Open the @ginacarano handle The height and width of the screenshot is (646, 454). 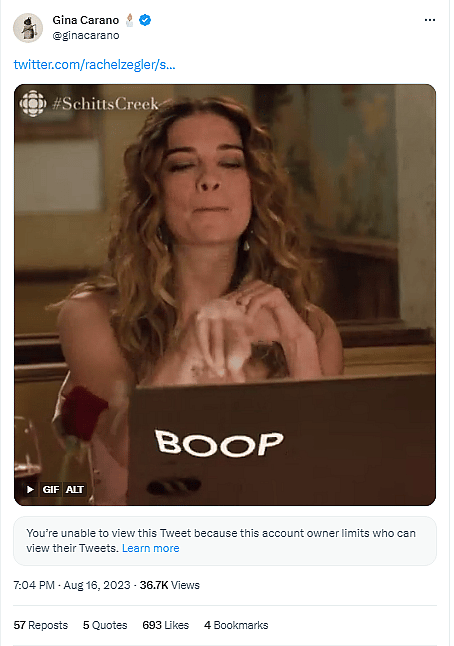pyautogui.click(x=86, y=36)
